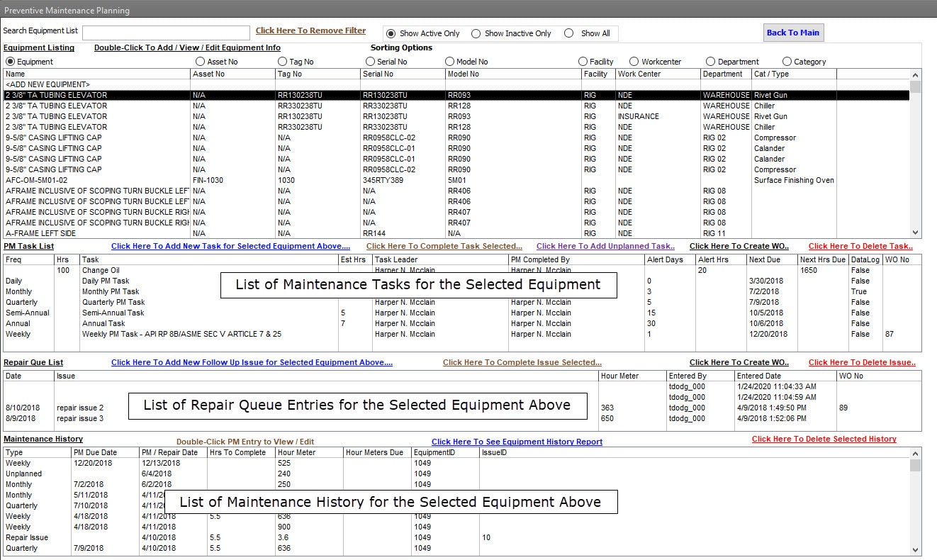Click the Next Due column header
This screenshot has height=560, width=937.
click(x=772, y=259)
